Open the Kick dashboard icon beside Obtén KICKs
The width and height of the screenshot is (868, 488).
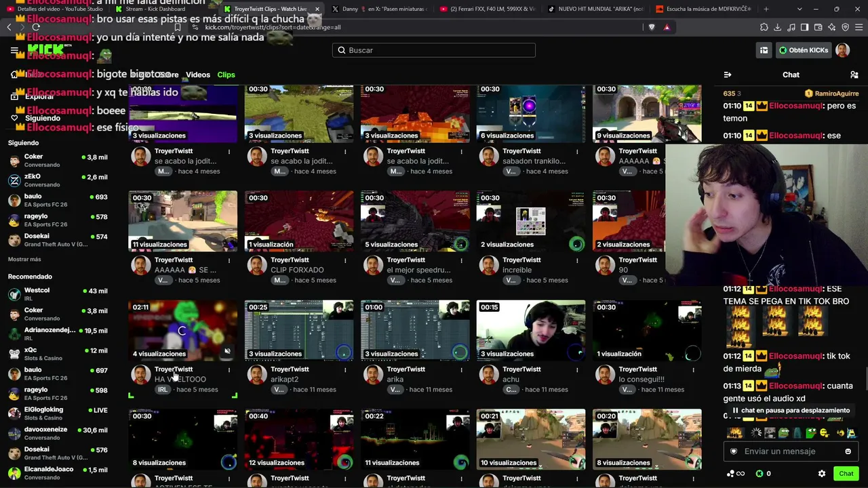tap(764, 50)
